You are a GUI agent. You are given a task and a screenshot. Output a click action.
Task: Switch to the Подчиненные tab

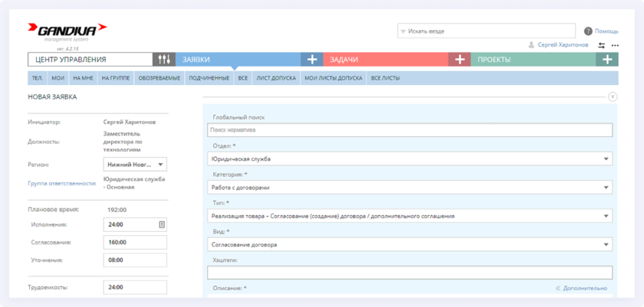[209, 78]
